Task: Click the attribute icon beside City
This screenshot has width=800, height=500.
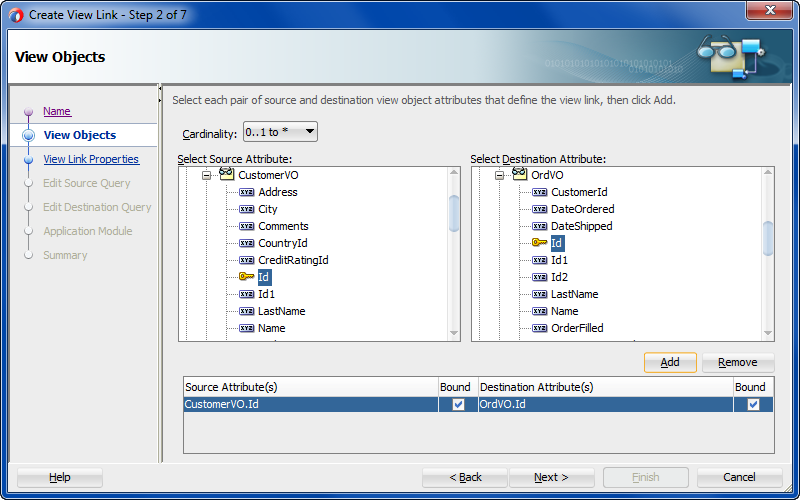Action: pyautogui.click(x=246, y=209)
